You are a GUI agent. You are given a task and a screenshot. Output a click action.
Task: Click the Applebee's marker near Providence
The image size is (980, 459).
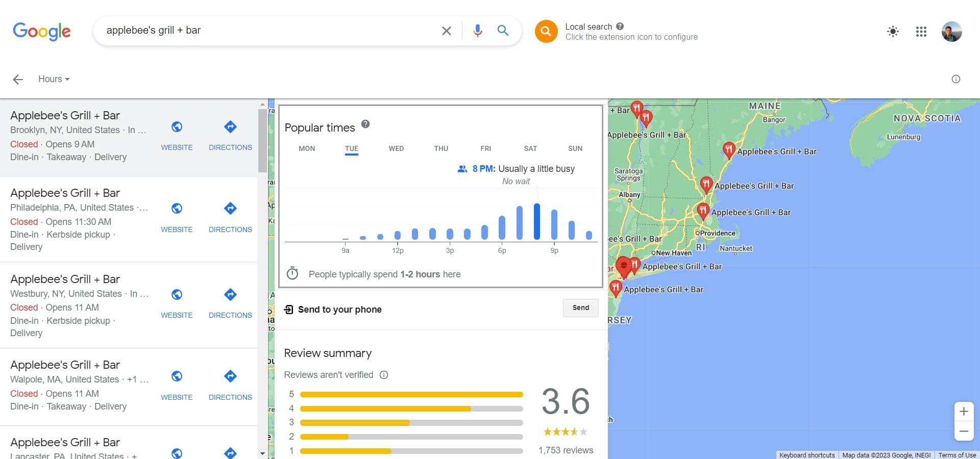pos(703,210)
